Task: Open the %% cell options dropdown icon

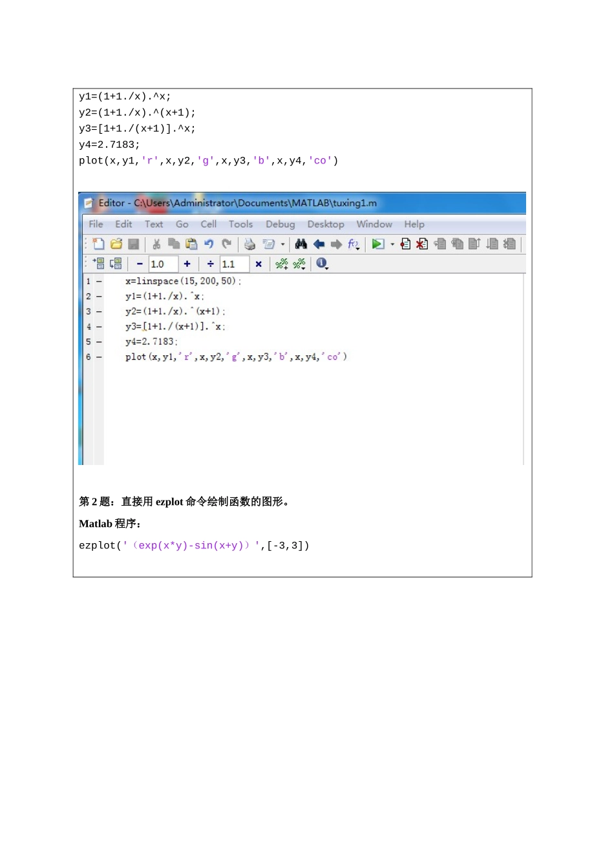Action: [x=299, y=263]
